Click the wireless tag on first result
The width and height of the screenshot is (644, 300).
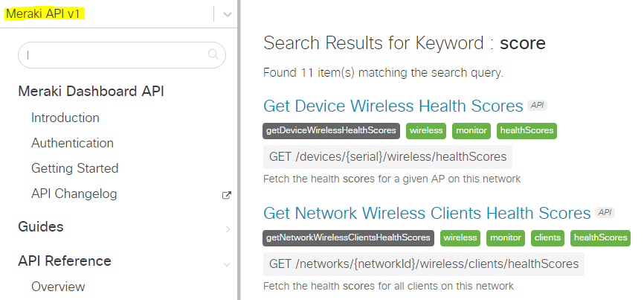426,130
